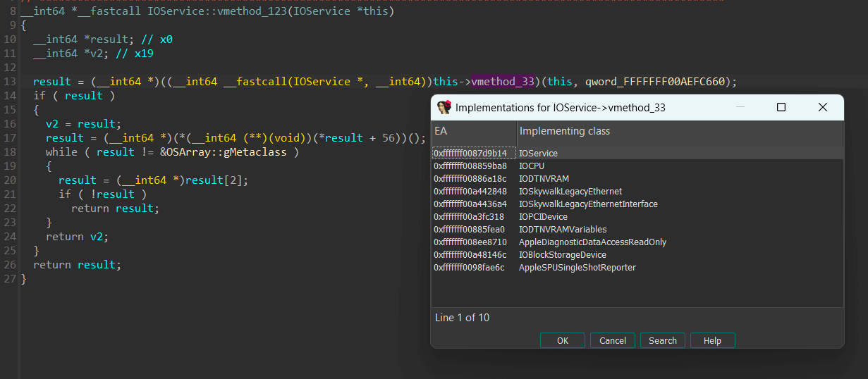Click address 0xfffffff008ee8710
Screen dimensions: 868x379
pos(470,242)
